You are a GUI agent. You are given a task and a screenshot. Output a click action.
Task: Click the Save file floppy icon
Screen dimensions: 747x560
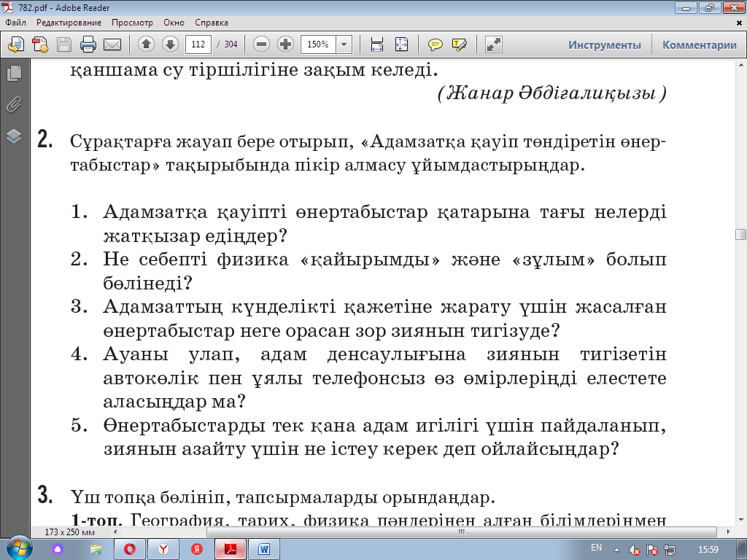[64, 44]
